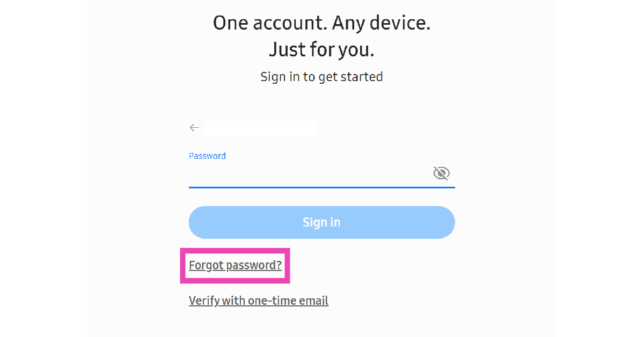
Task: Select the account email shown above Password
Action: point(260,128)
